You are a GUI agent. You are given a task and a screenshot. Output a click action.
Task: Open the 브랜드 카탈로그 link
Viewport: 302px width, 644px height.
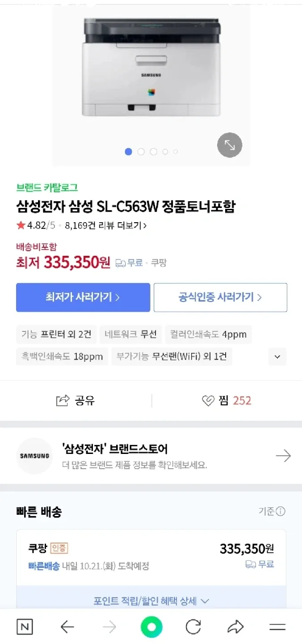47,188
